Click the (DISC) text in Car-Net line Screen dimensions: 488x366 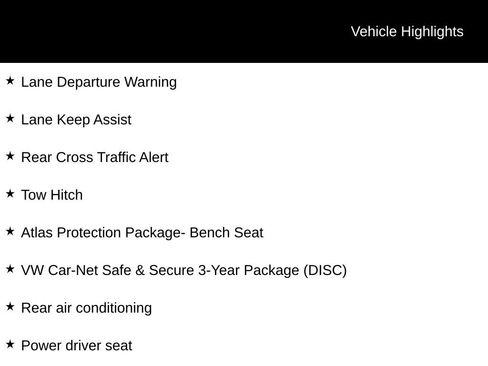pos(325,270)
